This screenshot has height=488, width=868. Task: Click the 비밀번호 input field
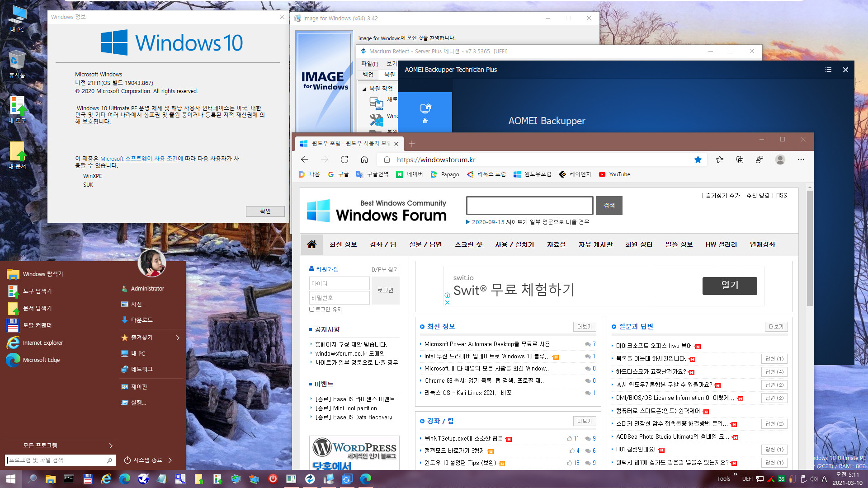click(x=340, y=298)
